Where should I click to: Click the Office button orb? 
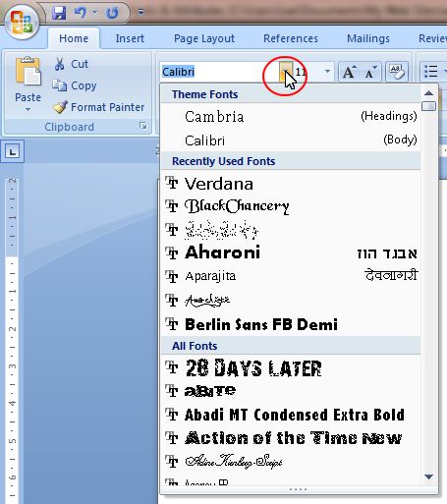22,23
